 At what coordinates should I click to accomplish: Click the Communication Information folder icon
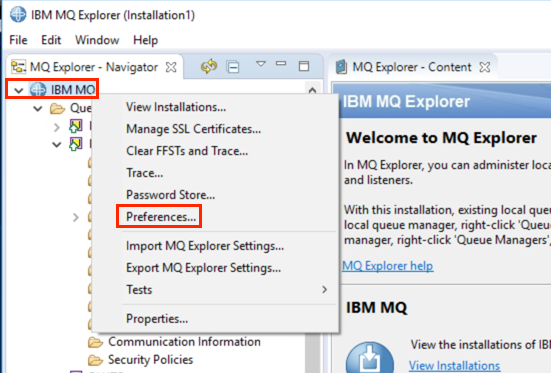pyautogui.click(x=95, y=342)
